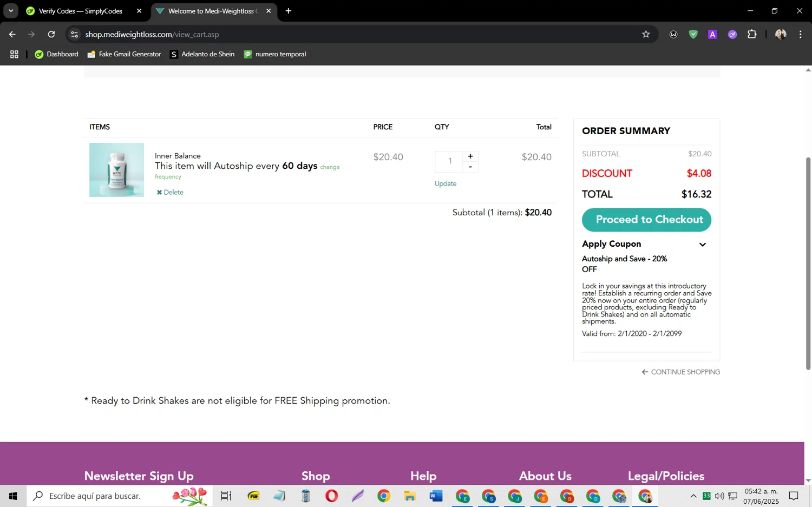Viewport: 812px width, 507px height.
Task: Open the Chrome three-dot menu
Action: [x=800, y=34]
